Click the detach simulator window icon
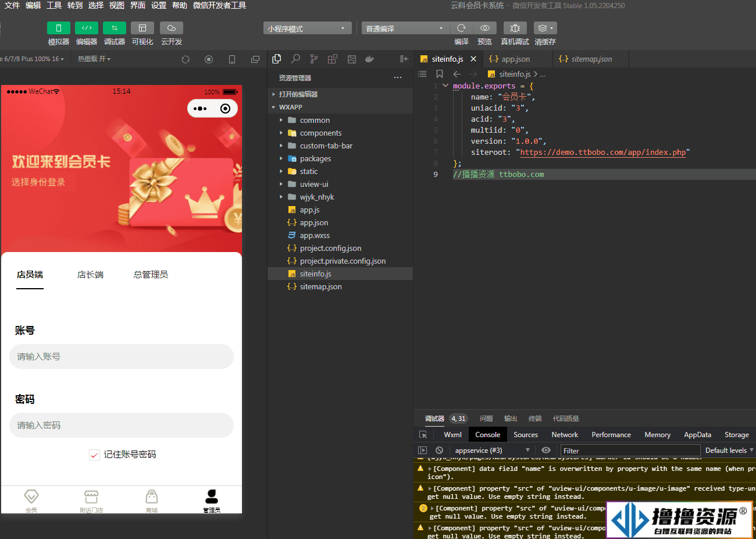Viewport: 756px width, 539px height. [x=255, y=59]
